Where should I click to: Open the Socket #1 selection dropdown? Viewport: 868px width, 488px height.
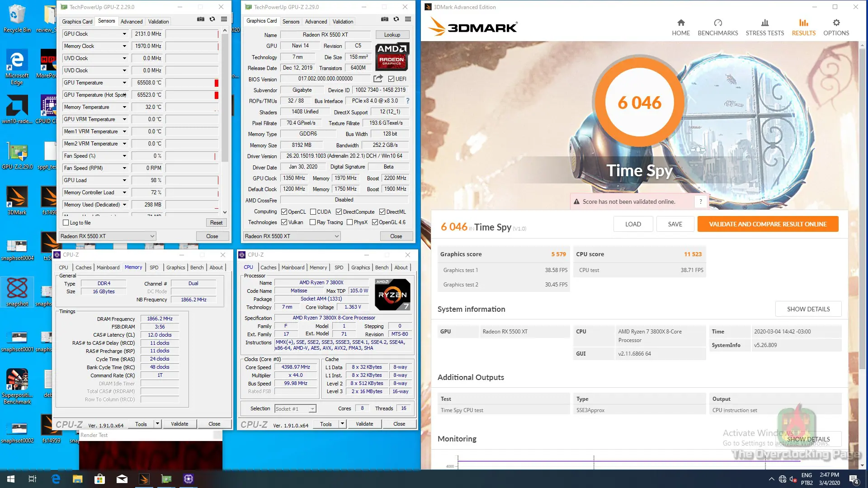(295, 408)
